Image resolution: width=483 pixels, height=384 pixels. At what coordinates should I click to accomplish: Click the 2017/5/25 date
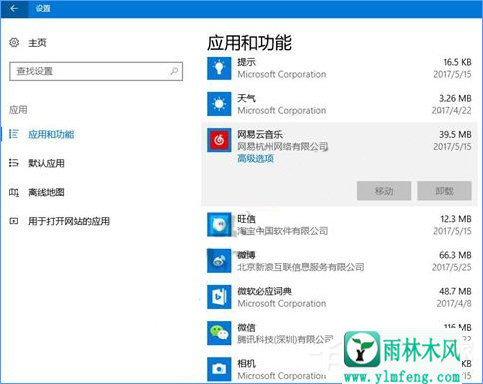(x=452, y=267)
